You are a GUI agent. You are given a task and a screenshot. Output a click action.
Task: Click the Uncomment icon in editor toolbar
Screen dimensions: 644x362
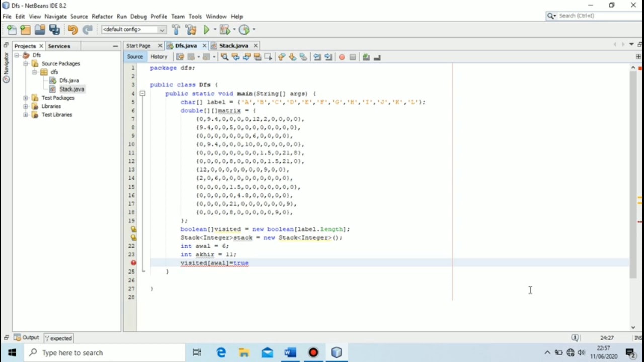pos(377,57)
